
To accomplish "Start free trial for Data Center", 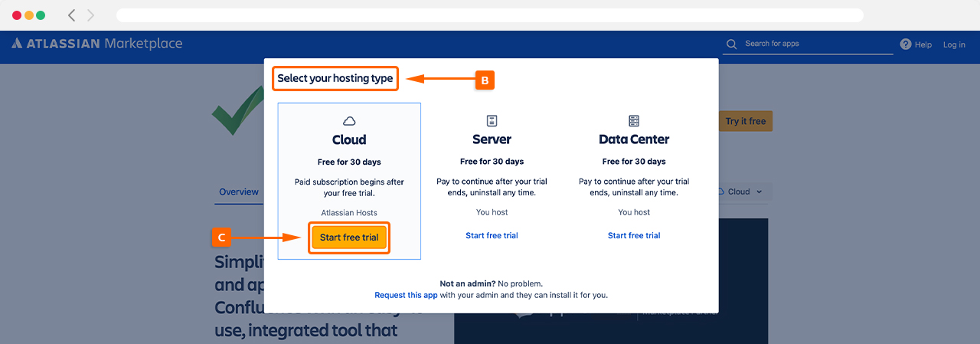I will 634,235.
